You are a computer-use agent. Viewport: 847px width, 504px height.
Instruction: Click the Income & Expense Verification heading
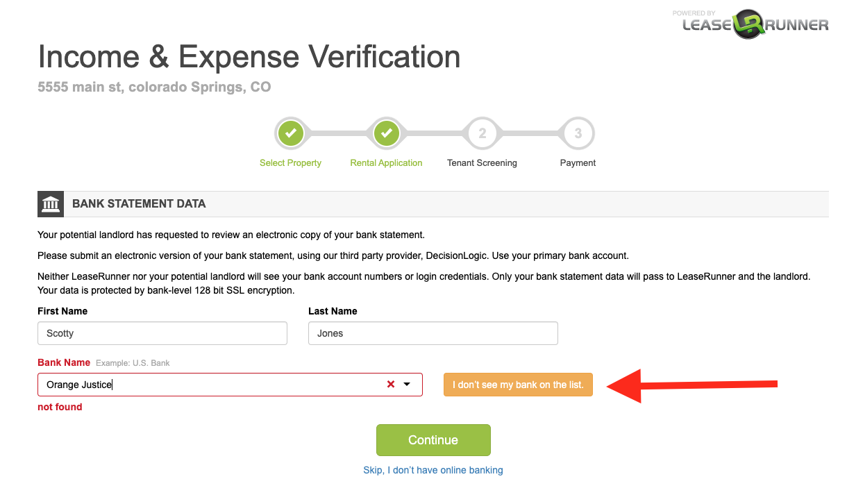point(249,57)
